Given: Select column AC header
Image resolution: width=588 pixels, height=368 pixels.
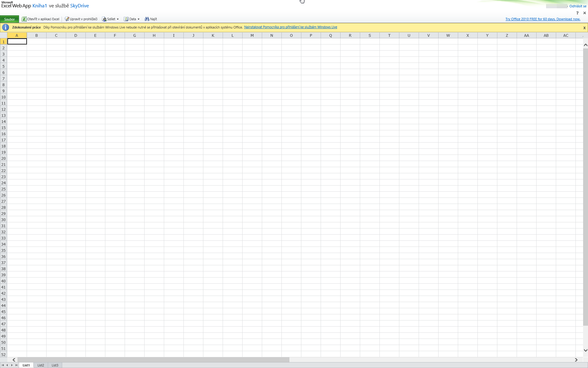Looking at the screenshot, I should coord(566,36).
